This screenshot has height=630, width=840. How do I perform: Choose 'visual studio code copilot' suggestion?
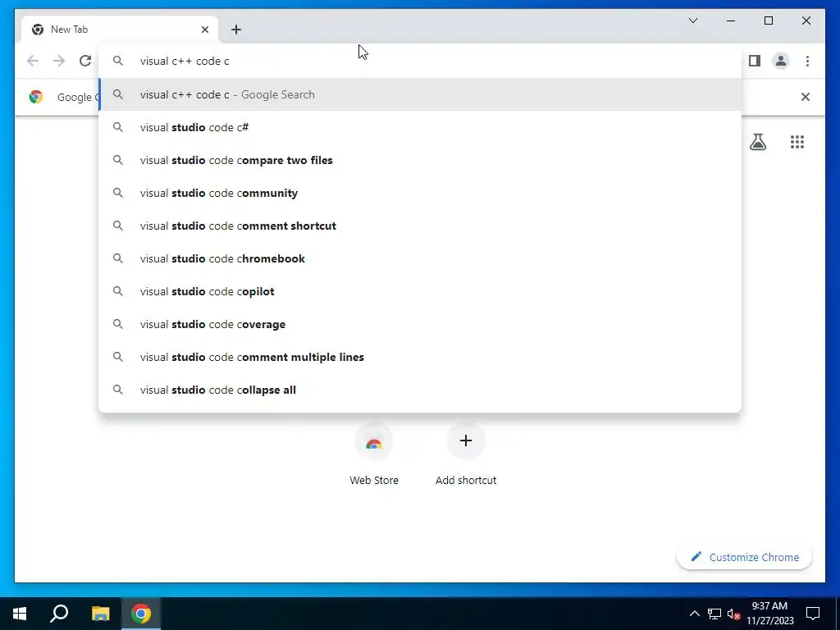[420, 291]
